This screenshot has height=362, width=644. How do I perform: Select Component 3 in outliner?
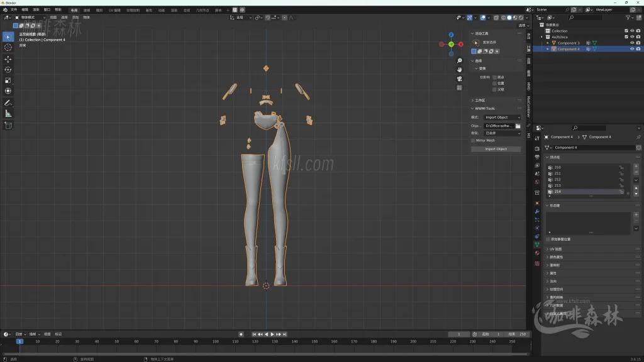point(569,43)
